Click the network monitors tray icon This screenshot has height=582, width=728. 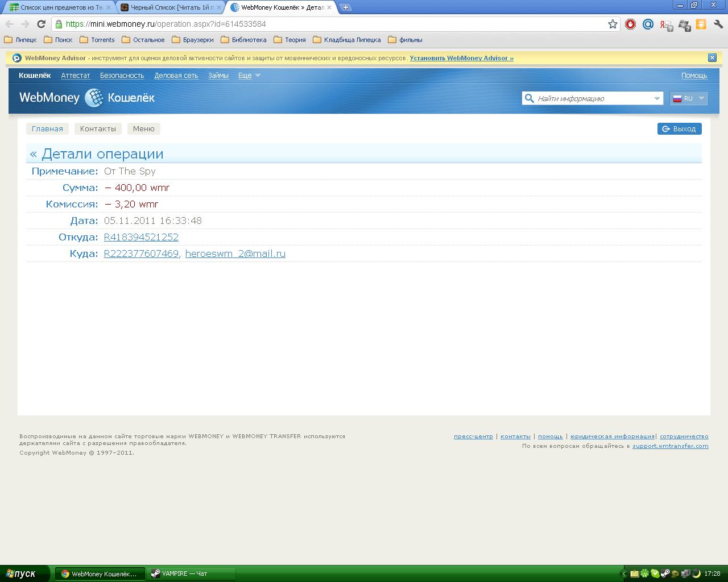click(685, 573)
